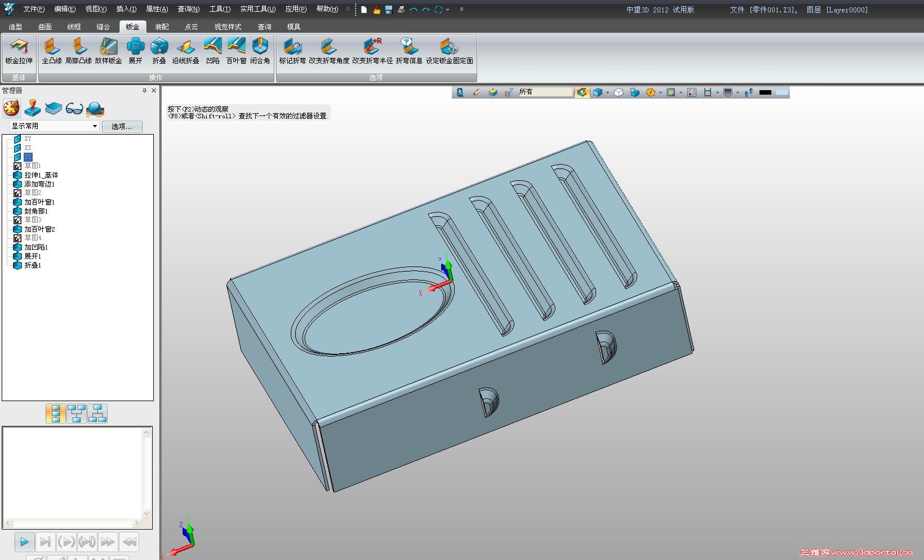Click the wireframe cube display icon
This screenshot has height=560, width=924.
(x=619, y=92)
